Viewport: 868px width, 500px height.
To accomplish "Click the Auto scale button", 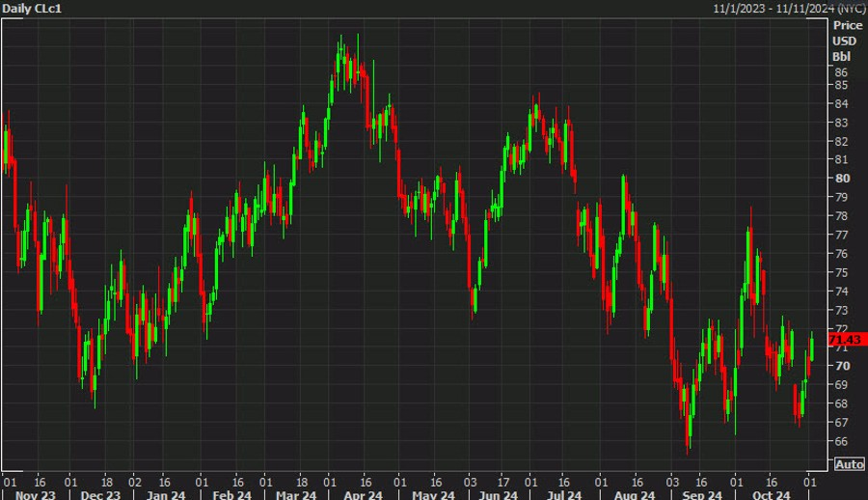I will tap(849, 464).
